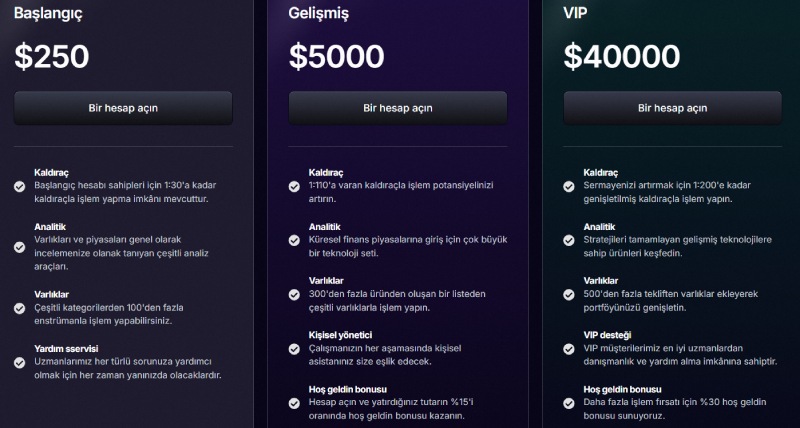Click the $250 starter price
This screenshot has height=428, width=800.
[x=52, y=56]
